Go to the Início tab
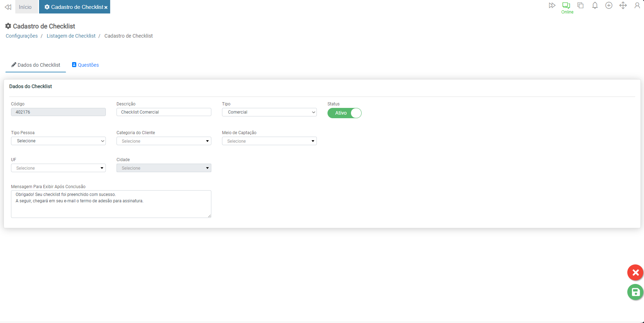644x323 pixels. [25, 7]
